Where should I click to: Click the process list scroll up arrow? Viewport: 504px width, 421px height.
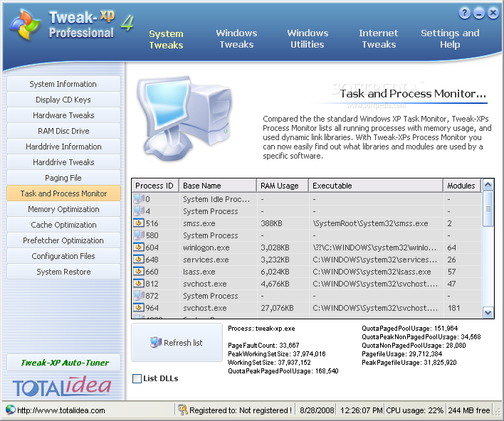pos(488,185)
